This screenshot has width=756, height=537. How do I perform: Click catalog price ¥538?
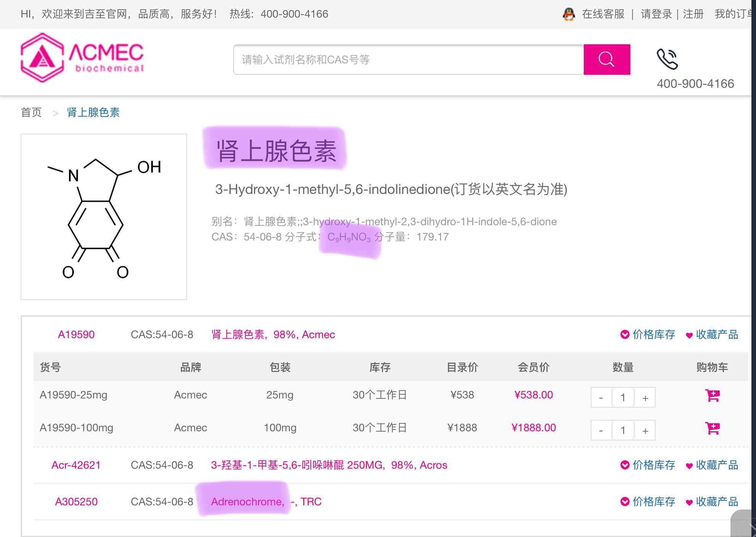point(462,395)
